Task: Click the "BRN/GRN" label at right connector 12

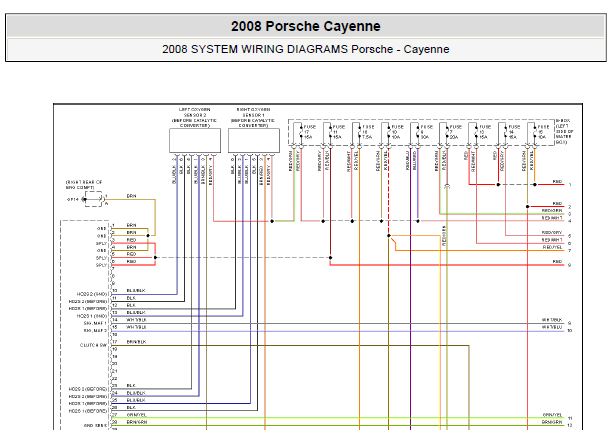Action: [552, 422]
